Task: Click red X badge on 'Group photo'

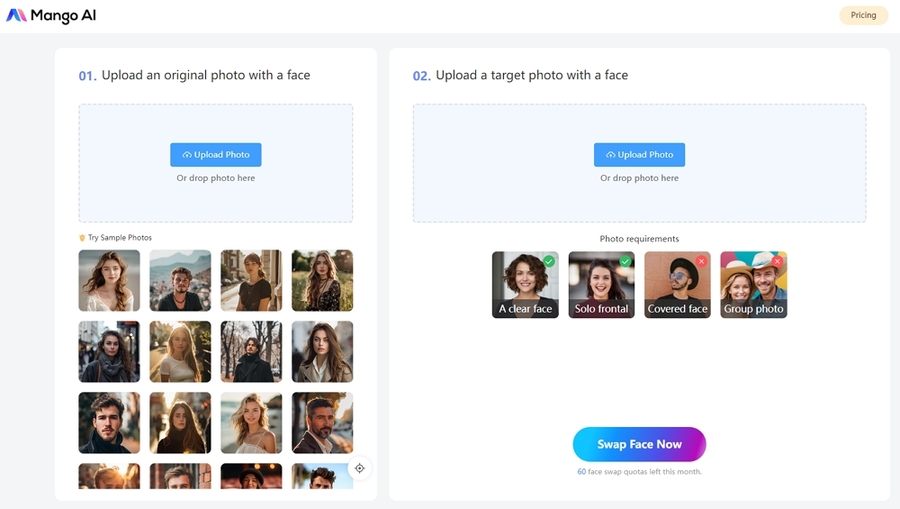Action: (x=777, y=261)
